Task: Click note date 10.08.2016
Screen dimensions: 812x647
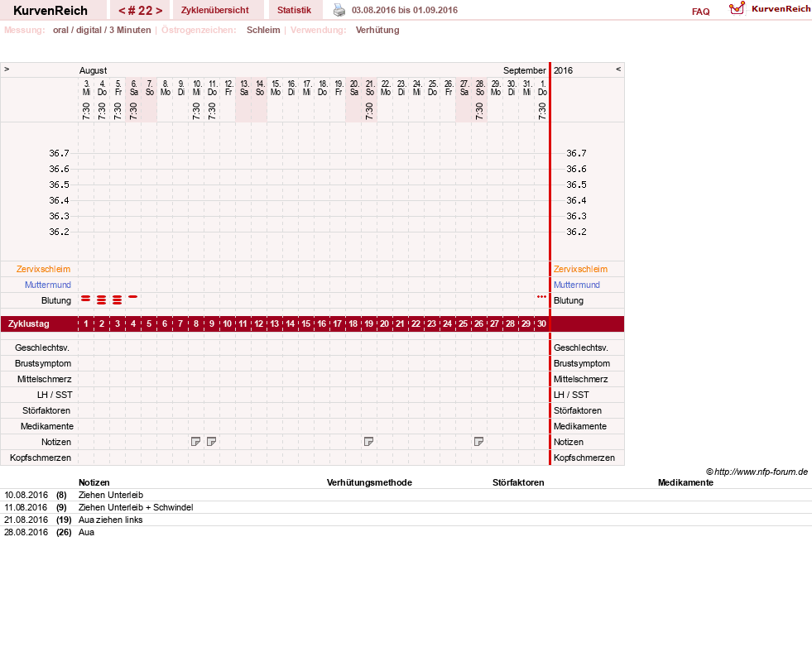Action: (x=26, y=495)
